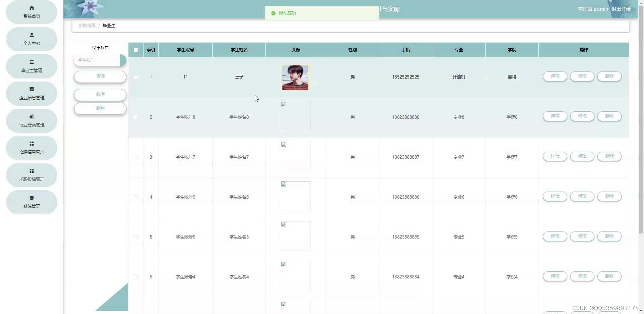Click the 新增 add button

(100, 95)
